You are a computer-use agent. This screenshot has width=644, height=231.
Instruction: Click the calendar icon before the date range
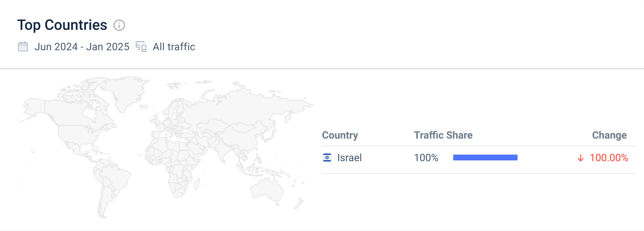tap(23, 47)
